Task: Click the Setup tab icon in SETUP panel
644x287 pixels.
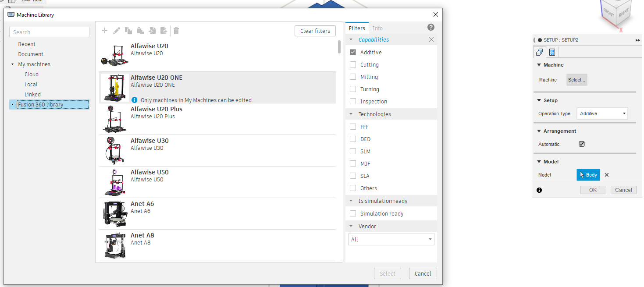Action: [540, 52]
